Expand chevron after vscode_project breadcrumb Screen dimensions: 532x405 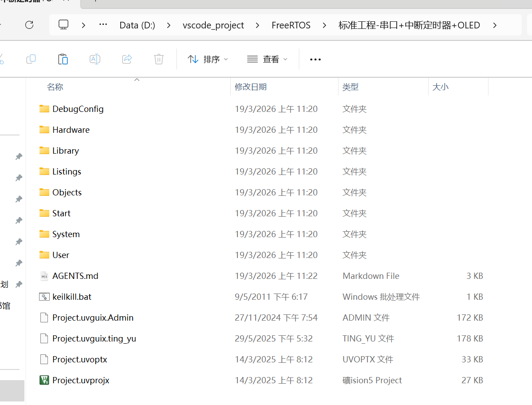click(258, 25)
